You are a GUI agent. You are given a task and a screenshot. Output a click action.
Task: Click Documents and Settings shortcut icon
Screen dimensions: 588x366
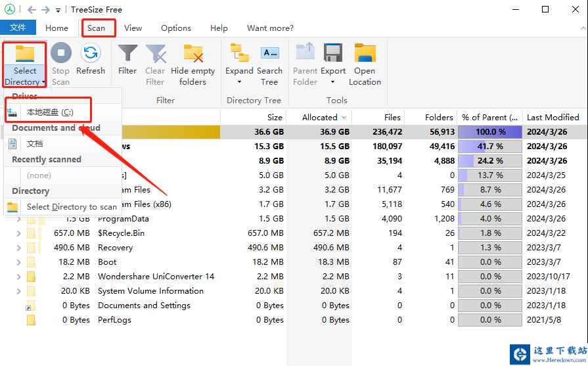pyautogui.click(x=30, y=306)
